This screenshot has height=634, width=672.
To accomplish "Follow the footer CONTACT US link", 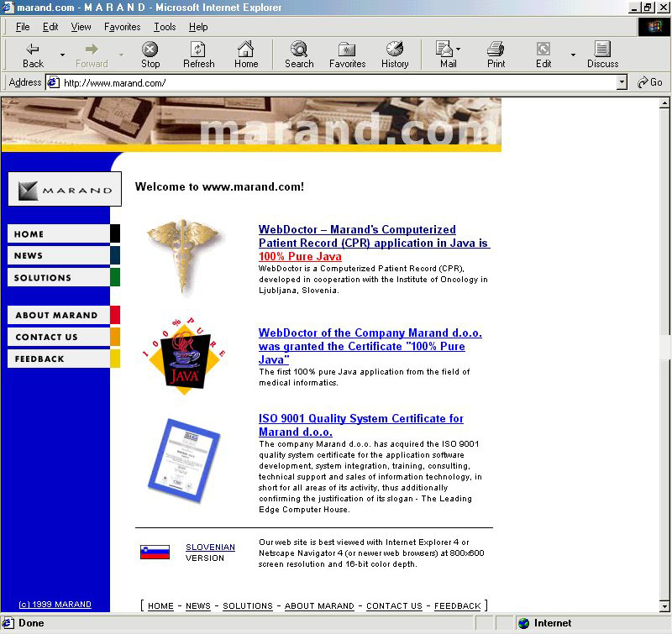I will coord(394,605).
